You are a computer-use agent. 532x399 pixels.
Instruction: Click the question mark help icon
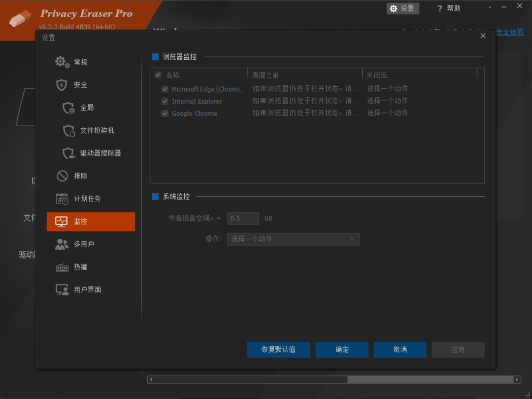coord(440,8)
